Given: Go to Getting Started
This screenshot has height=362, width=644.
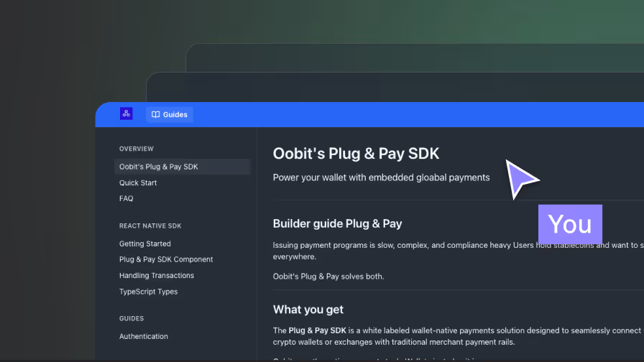Looking at the screenshot, I should [145, 243].
